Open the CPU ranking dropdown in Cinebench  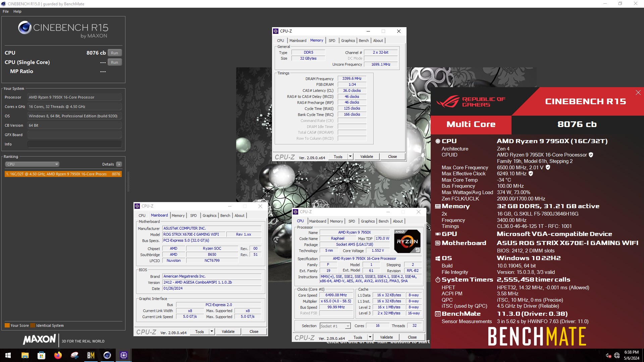[32, 164]
